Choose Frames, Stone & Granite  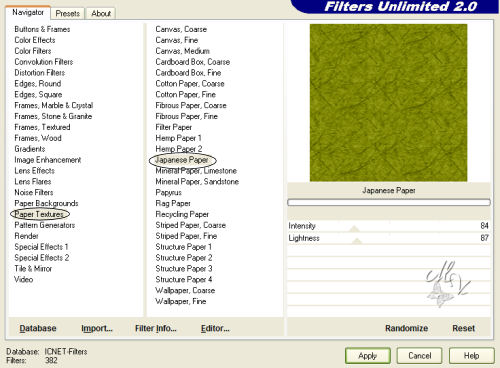tap(53, 116)
